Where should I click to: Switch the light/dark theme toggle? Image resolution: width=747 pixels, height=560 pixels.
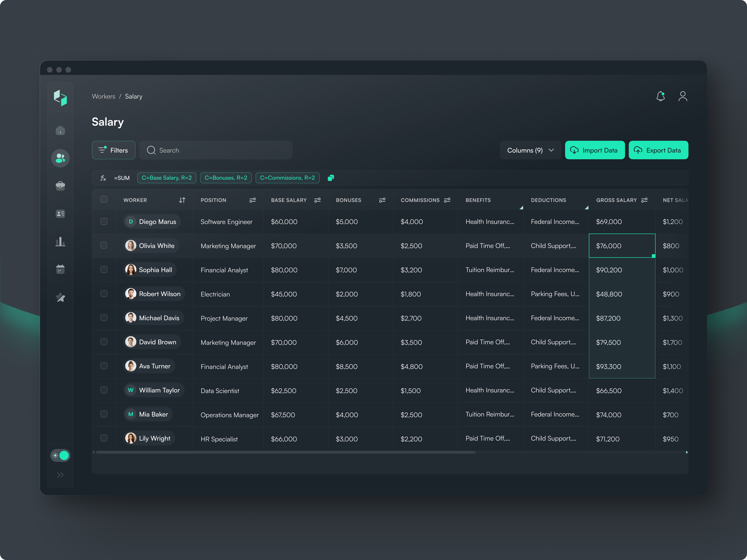coord(60,455)
